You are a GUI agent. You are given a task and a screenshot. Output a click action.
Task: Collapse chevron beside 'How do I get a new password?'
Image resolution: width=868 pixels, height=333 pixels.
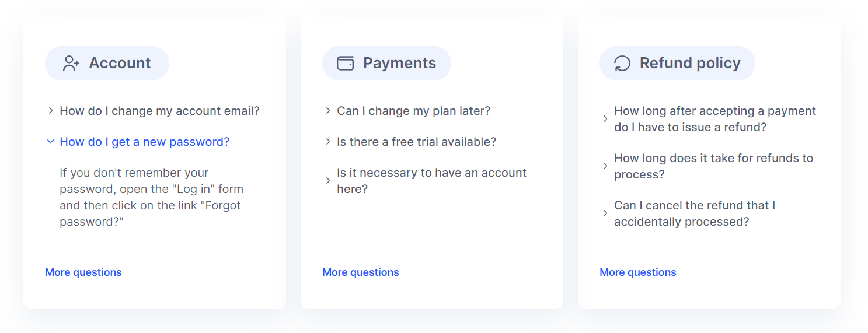51,142
